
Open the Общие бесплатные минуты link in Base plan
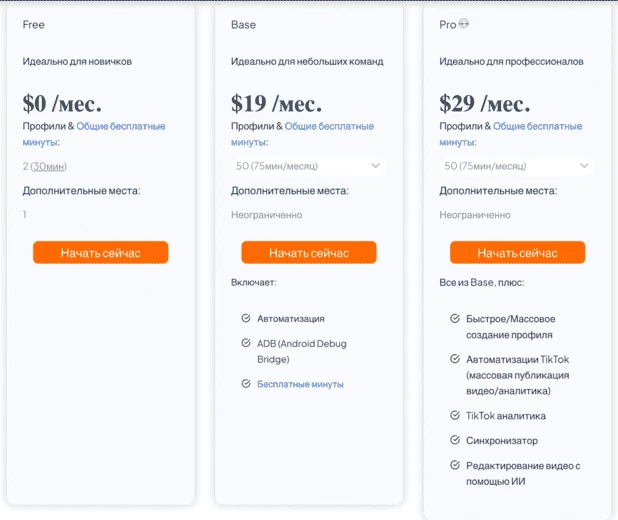point(302,134)
